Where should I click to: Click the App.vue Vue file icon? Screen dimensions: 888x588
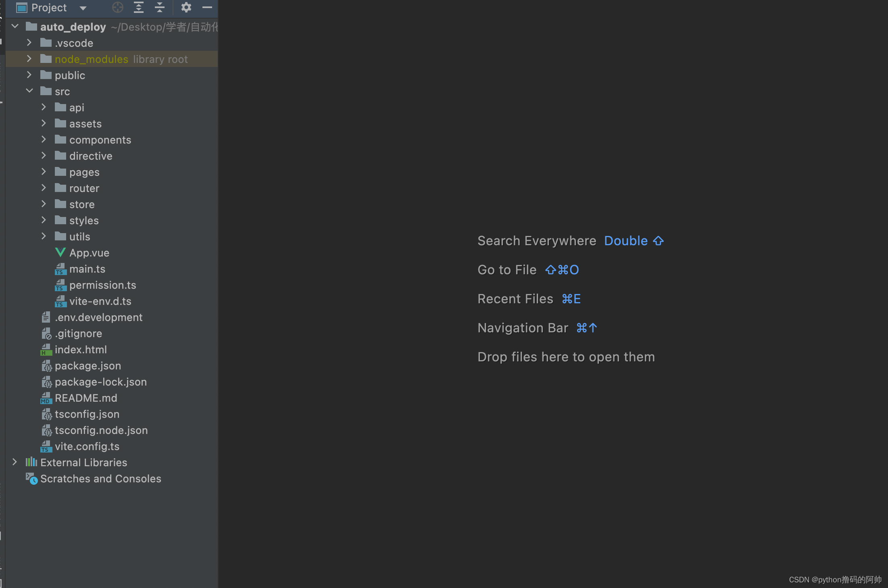coord(60,253)
